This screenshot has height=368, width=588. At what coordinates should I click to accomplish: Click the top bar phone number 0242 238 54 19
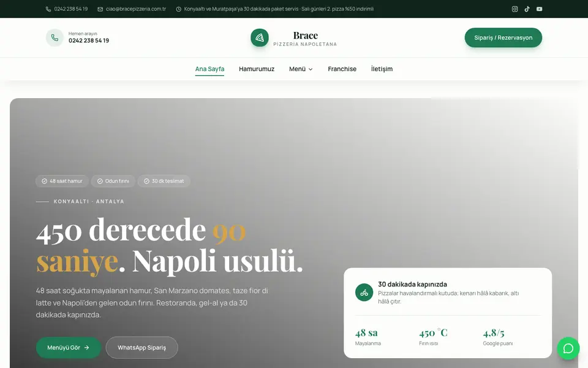pyautogui.click(x=71, y=9)
